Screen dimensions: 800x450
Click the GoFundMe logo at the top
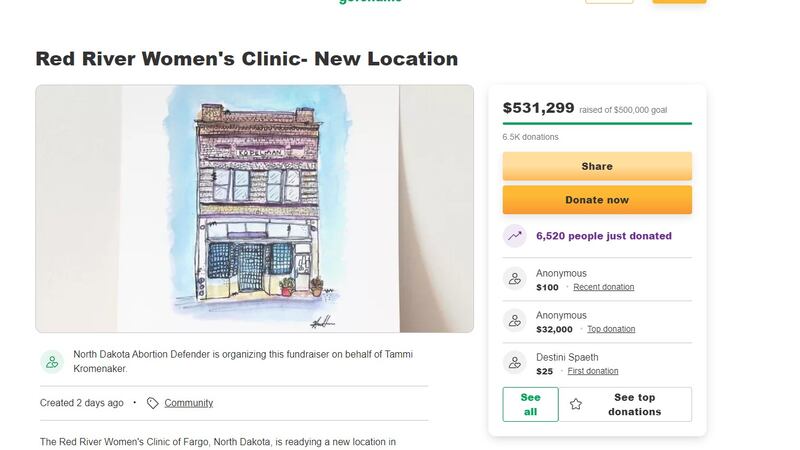pos(370,2)
